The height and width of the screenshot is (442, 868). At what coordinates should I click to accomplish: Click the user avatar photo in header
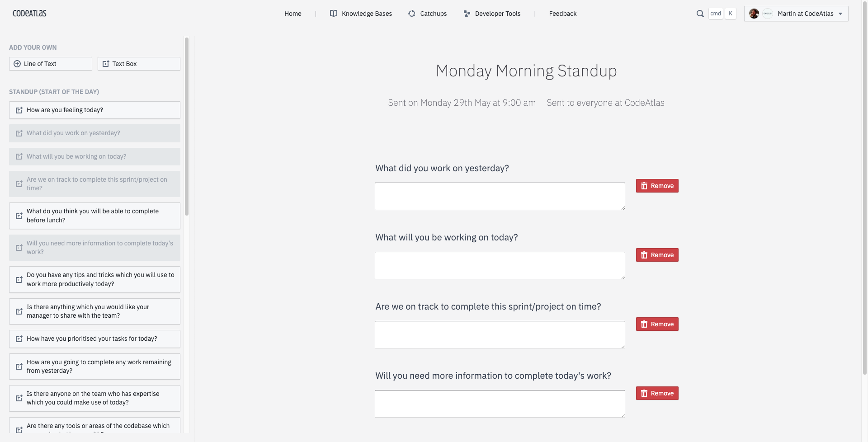[754, 14]
